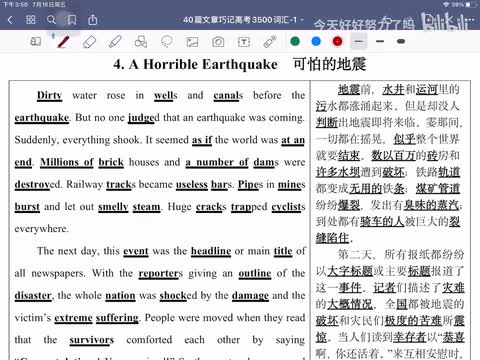Tap the underlined word "outline"
The image size is (480, 360).
(255, 273)
